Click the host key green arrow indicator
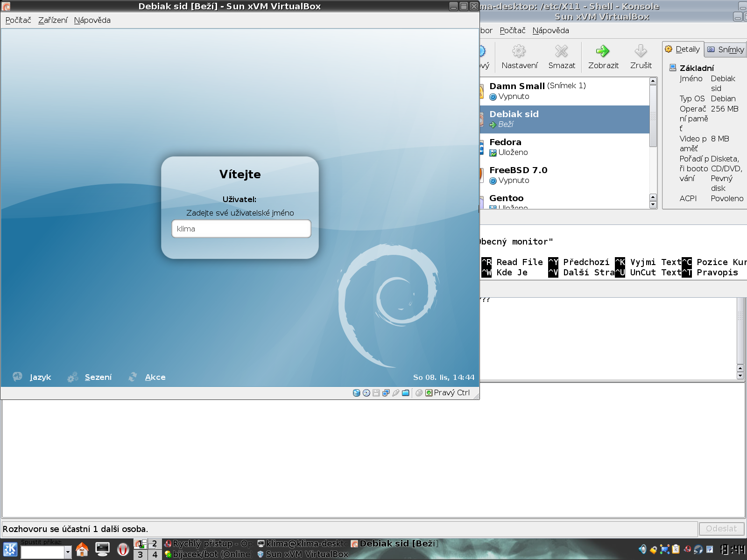The height and width of the screenshot is (560, 747). pos(429,393)
